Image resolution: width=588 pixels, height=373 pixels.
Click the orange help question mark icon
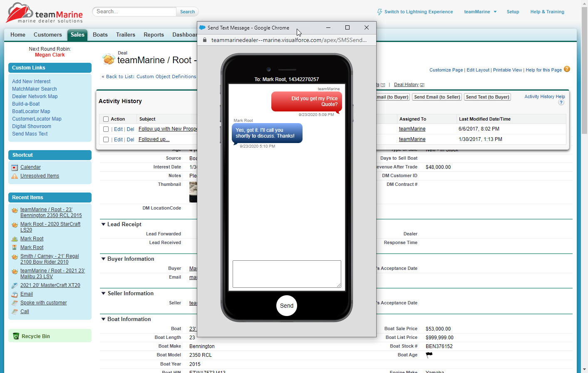(567, 69)
